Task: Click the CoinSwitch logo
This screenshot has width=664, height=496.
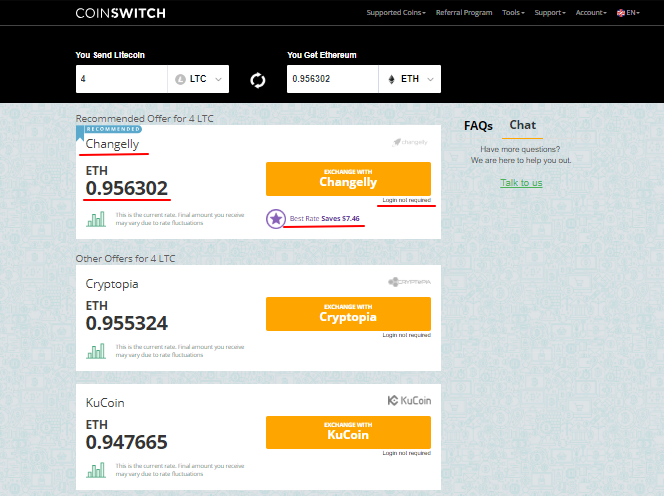Action: coord(120,13)
